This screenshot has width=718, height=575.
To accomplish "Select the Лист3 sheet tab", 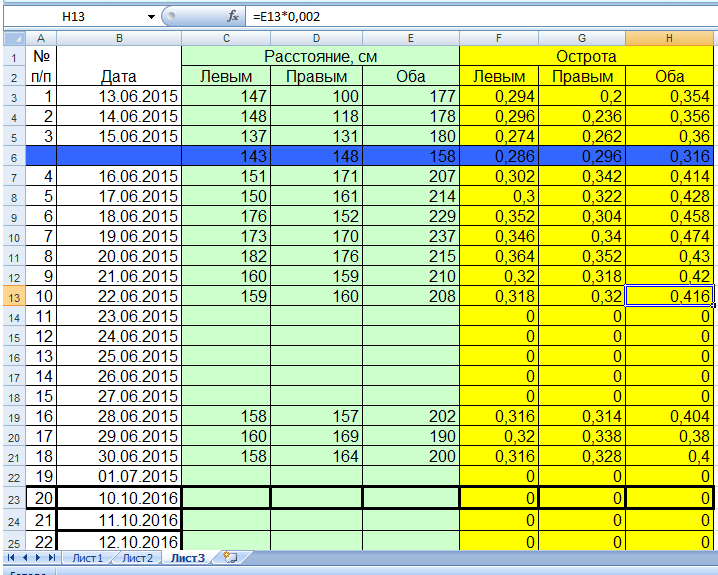I will click(187, 557).
